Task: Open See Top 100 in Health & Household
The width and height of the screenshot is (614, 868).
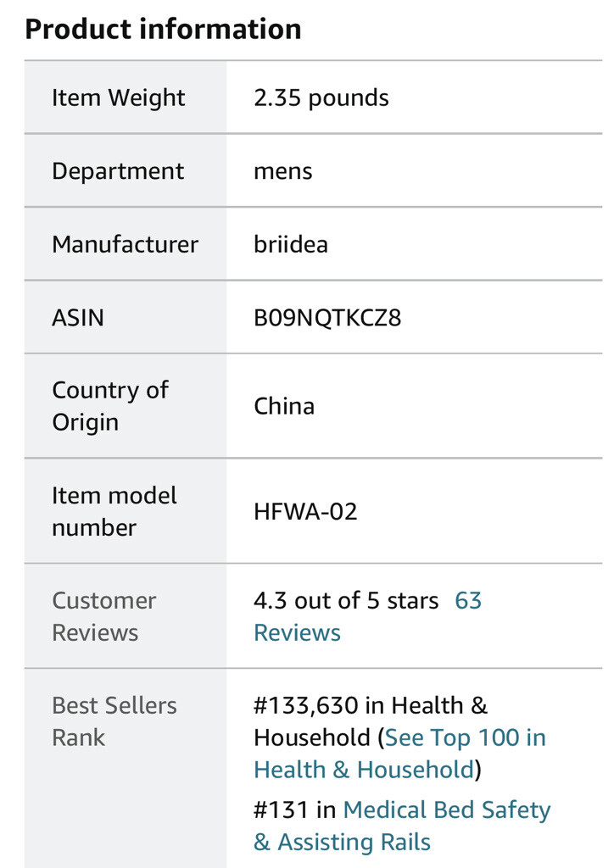Action: 400,754
